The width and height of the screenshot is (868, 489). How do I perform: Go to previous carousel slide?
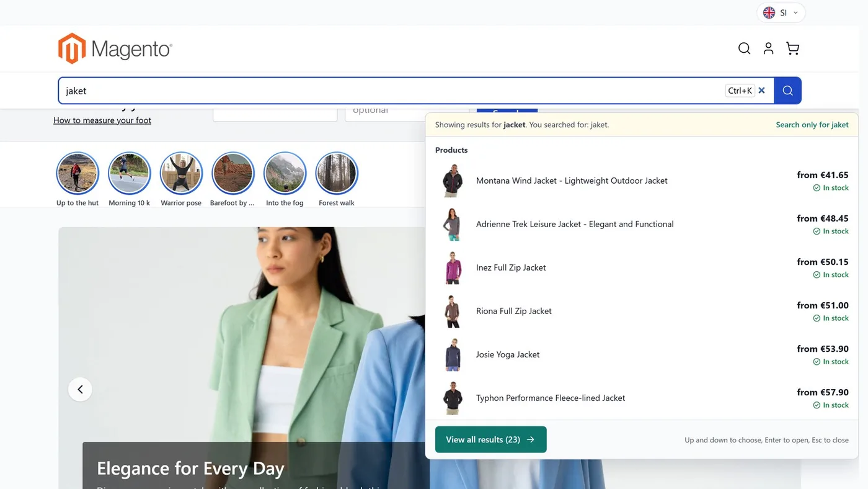pos(80,389)
